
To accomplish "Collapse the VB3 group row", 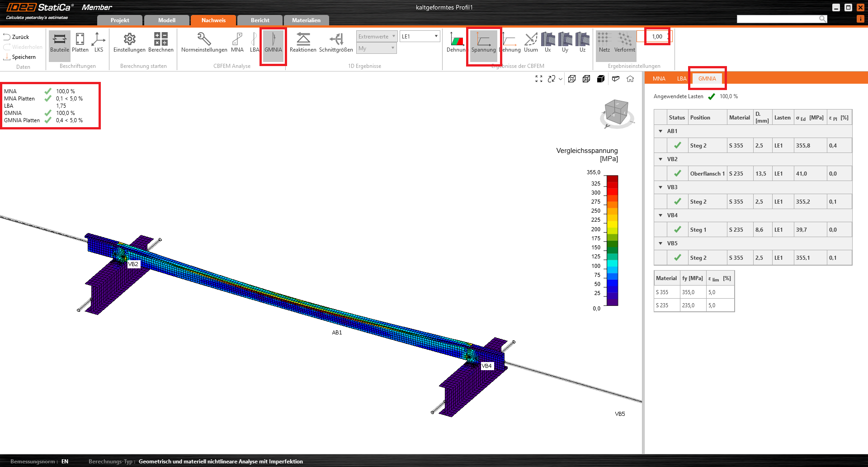I will tap(660, 187).
